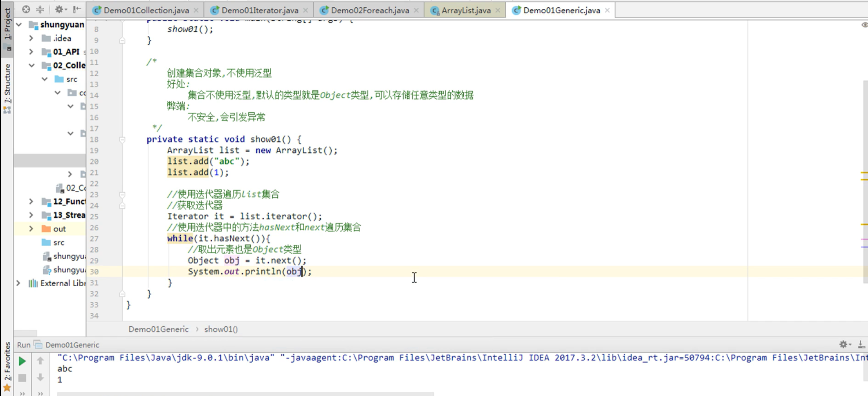Click the down stack trace arrow
Screen dimensions: 868x396
(40, 378)
